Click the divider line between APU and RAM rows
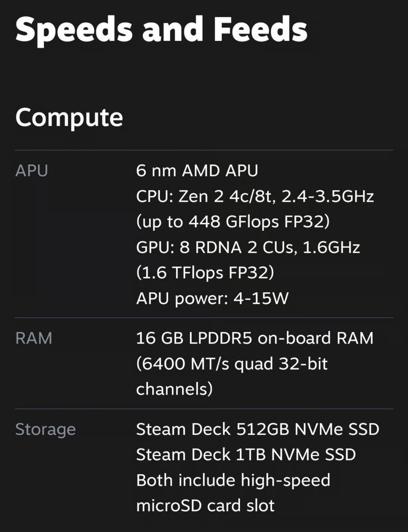Viewport: 408px width, 532px height. (x=204, y=318)
